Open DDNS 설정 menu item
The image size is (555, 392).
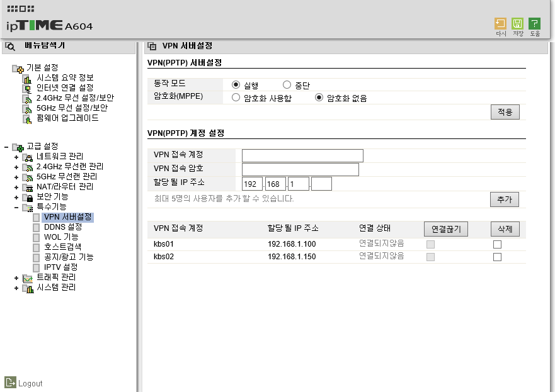(x=62, y=227)
